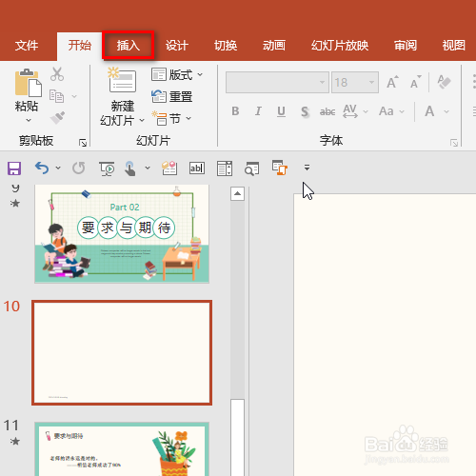Start slideshow from beginning icon
Screen dimensions: 476x476
tap(107, 169)
